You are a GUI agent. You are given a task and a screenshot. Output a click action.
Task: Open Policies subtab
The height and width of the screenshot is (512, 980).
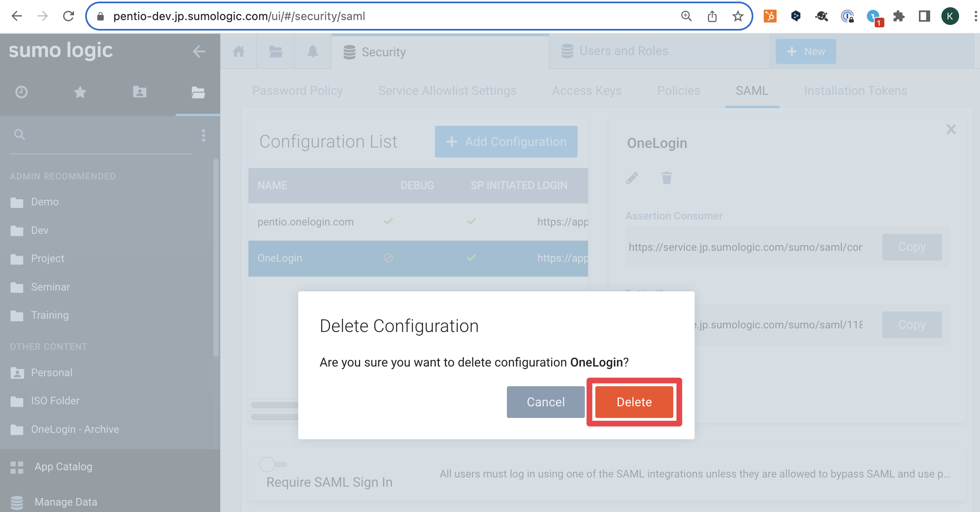(679, 91)
